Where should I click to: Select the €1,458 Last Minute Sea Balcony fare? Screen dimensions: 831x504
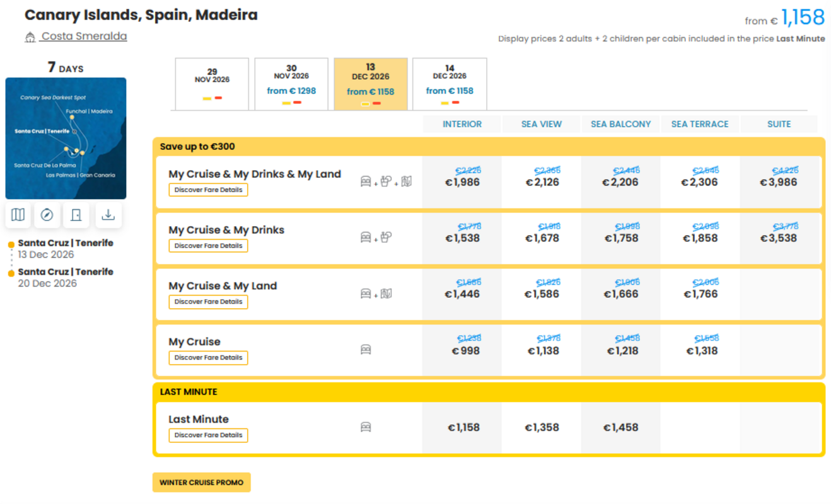621,427
